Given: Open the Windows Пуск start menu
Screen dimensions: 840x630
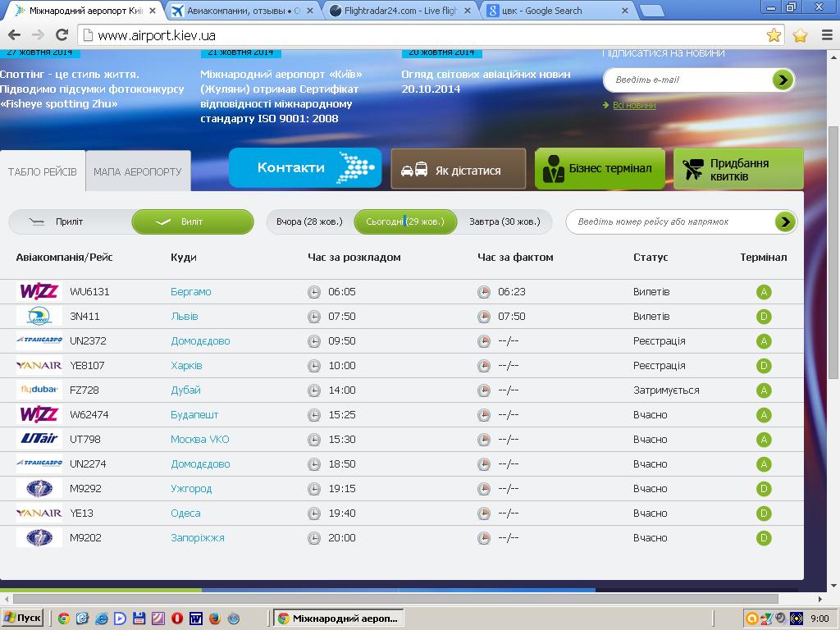Looking at the screenshot, I should coord(22,618).
